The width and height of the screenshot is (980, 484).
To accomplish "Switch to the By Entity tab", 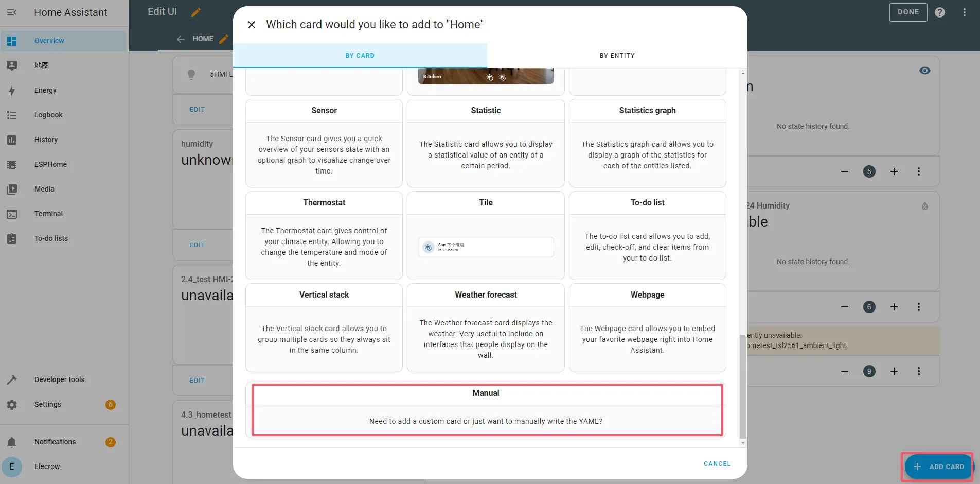I will tap(617, 56).
